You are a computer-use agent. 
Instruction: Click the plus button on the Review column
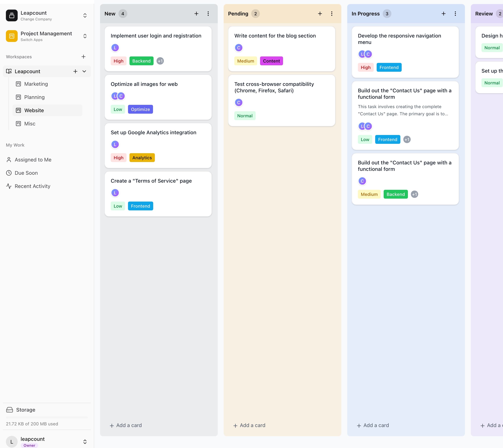501,14
